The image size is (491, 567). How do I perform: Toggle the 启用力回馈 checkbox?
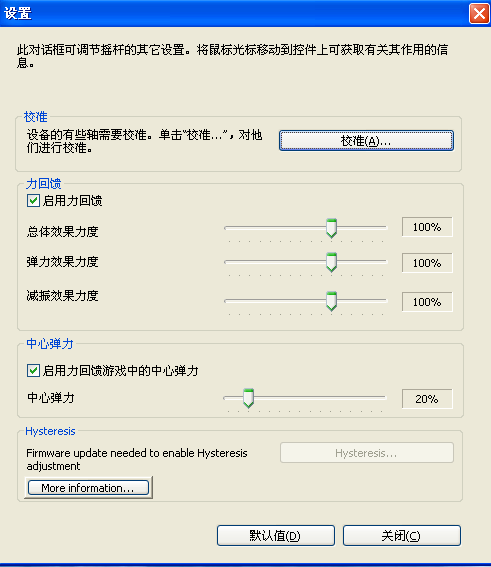coord(33,200)
